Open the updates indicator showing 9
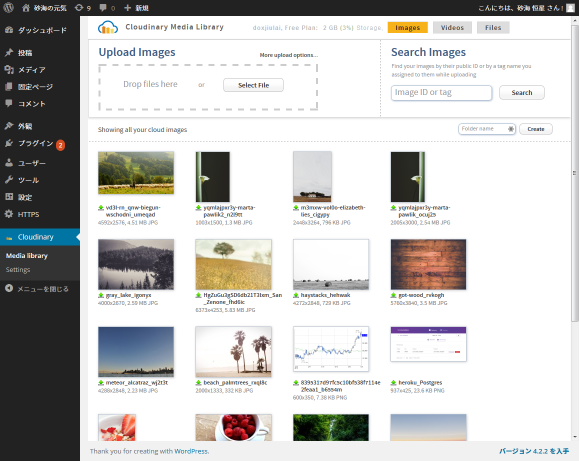Screen dimensions: 579x461 83,8
